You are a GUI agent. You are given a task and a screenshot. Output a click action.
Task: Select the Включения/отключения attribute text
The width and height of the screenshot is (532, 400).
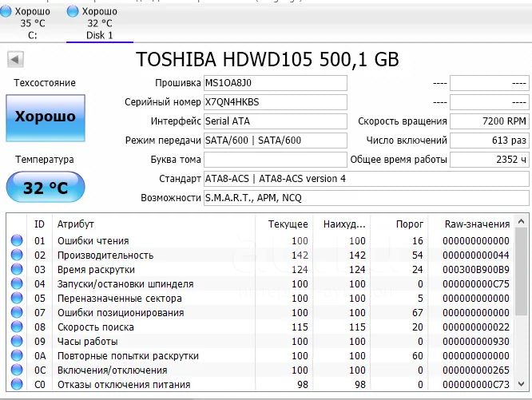click(112, 370)
